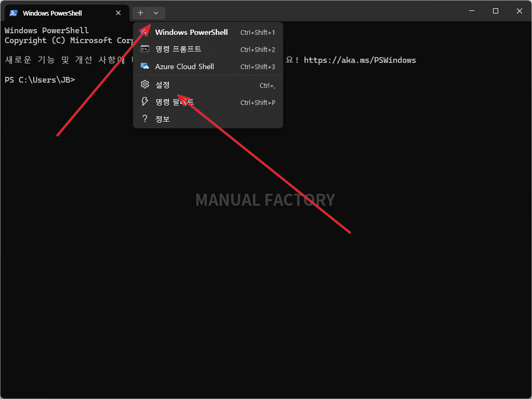Select Windows PowerShell profile from the menu
The height and width of the screenshot is (399, 532).
[208, 32]
